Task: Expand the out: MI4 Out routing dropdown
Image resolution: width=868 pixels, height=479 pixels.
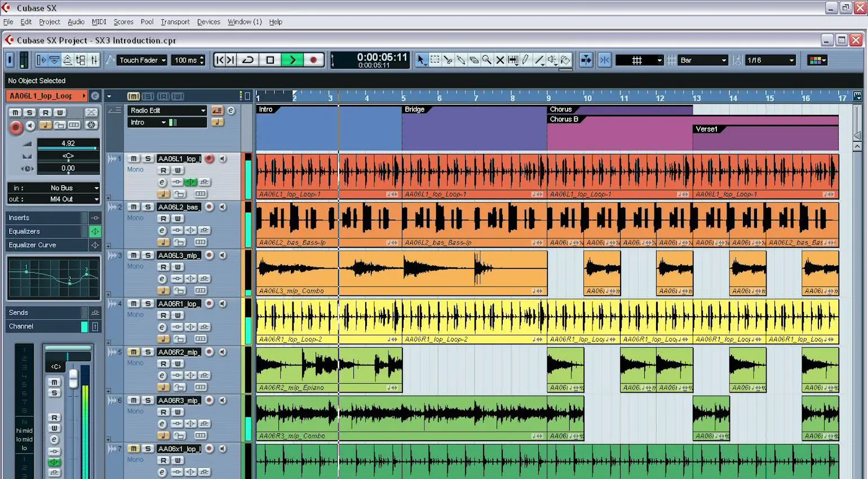Action: point(96,199)
